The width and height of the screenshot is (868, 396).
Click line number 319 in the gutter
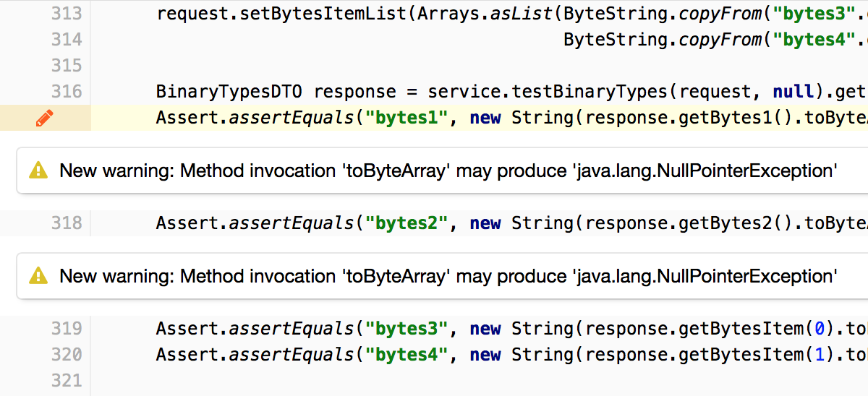tap(67, 329)
